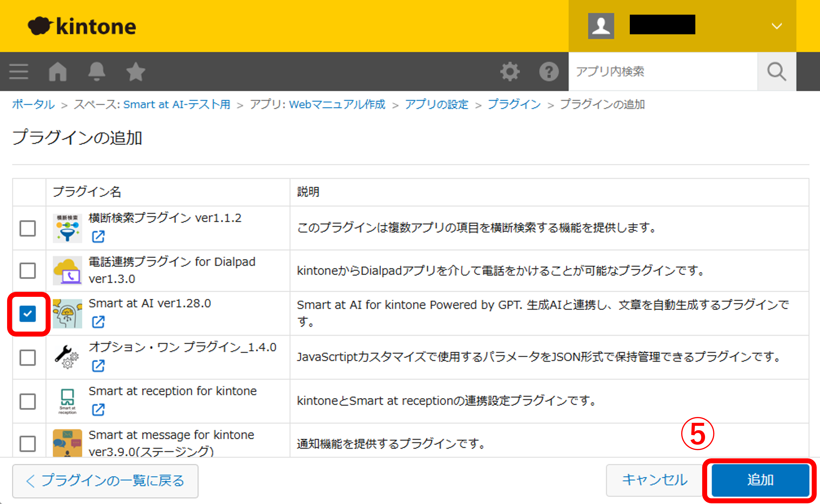Click the Smart at message plugin icon
Image resolution: width=820 pixels, height=504 pixels.
click(x=67, y=443)
